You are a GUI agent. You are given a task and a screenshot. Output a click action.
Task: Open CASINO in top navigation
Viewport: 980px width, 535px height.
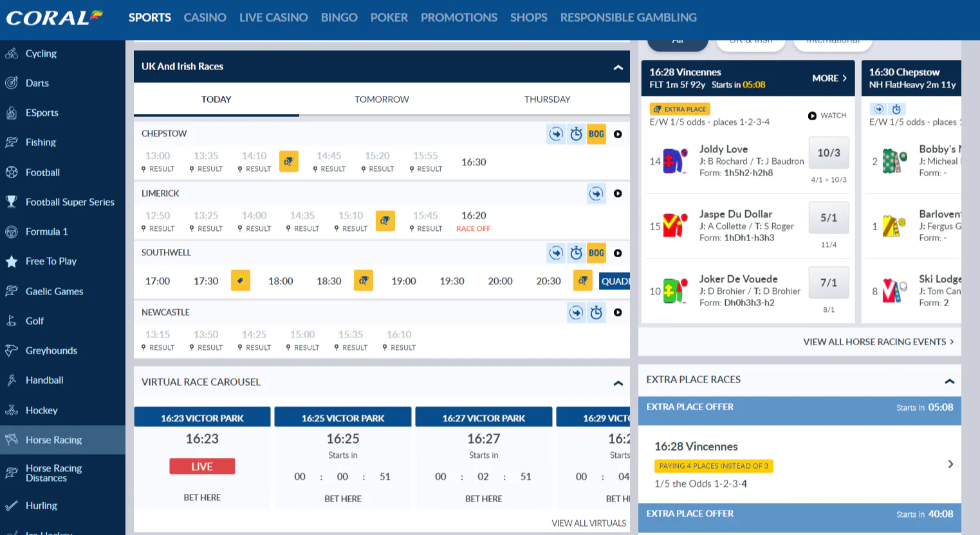(205, 17)
